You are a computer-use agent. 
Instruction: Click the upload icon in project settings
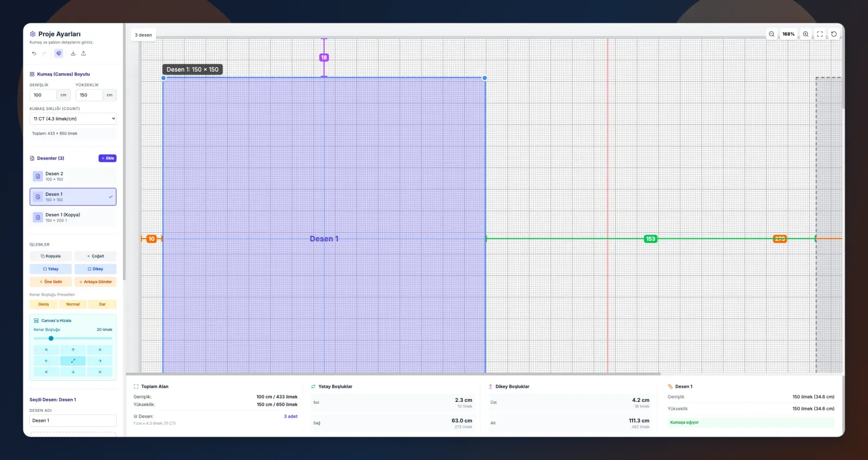(x=84, y=53)
